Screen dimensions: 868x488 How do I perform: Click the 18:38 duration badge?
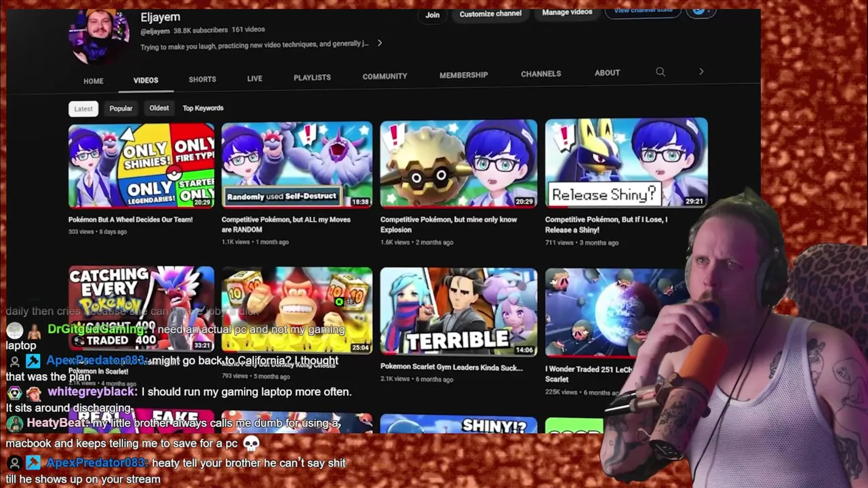pos(360,201)
